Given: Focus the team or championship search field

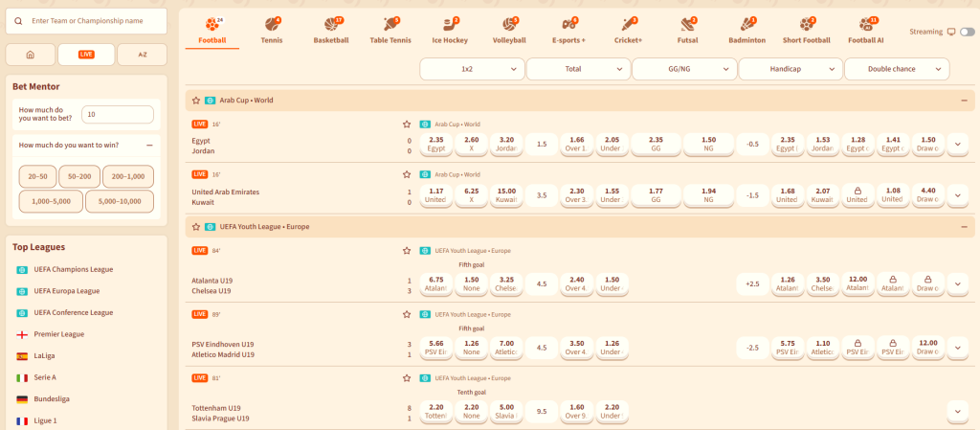Looking at the screenshot, I should [86, 21].
